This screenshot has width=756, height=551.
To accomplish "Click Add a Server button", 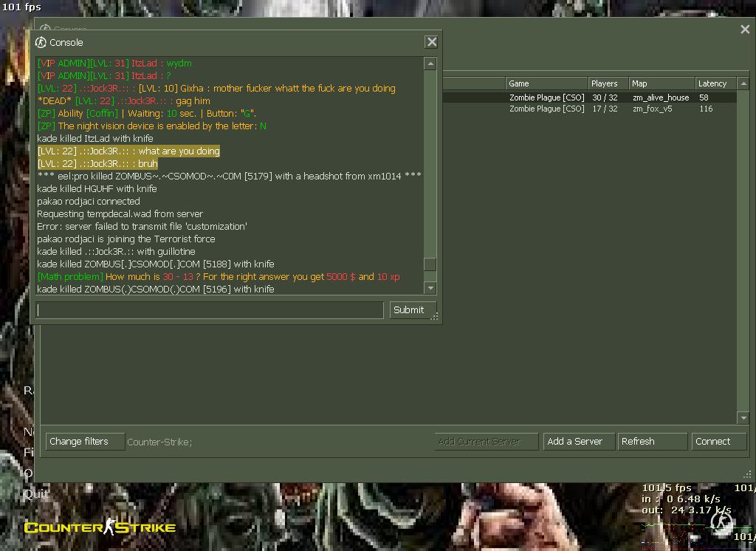I will 575,442.
